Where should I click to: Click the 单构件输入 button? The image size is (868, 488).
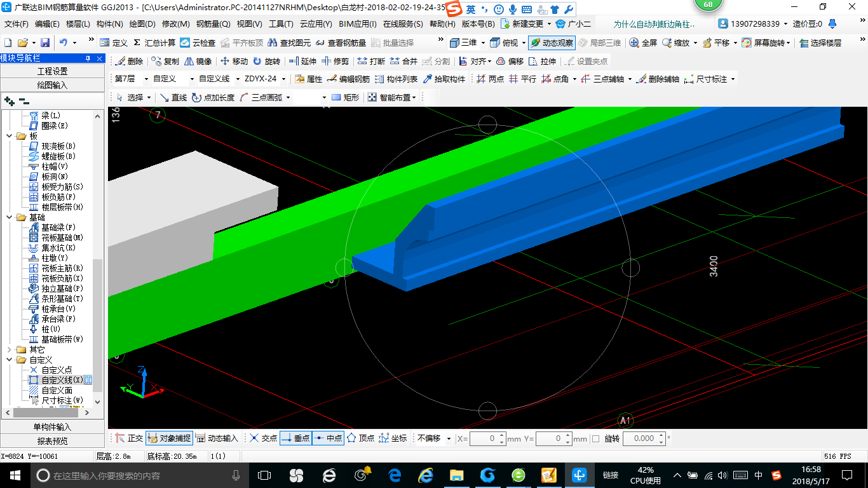[52, 427]
